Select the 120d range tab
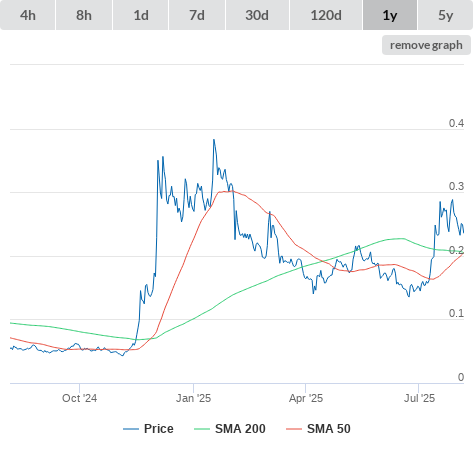474x455 pixels. (x=326, y=15)
